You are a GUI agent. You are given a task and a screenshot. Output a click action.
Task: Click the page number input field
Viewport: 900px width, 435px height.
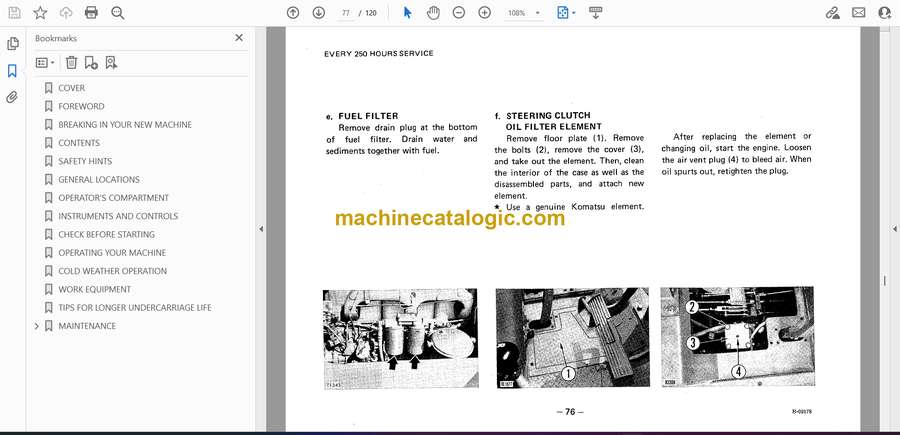tap(346, 13)
